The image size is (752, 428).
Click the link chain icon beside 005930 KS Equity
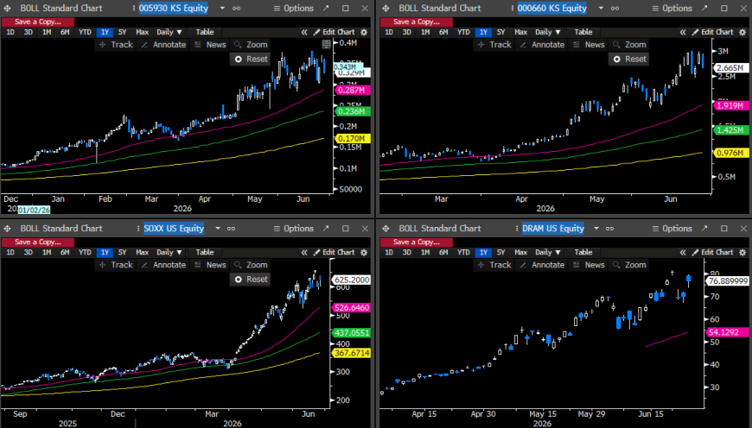click(x=236, y=8)
